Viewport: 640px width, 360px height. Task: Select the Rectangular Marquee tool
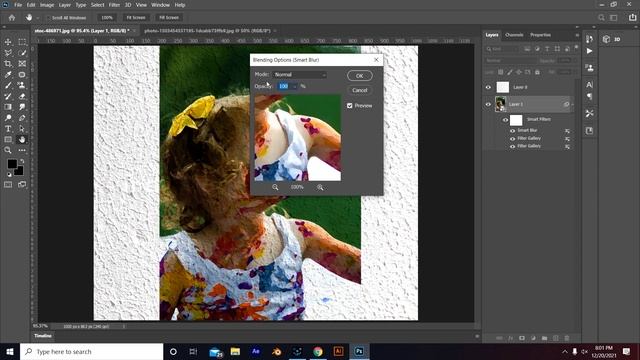point(22,42)
